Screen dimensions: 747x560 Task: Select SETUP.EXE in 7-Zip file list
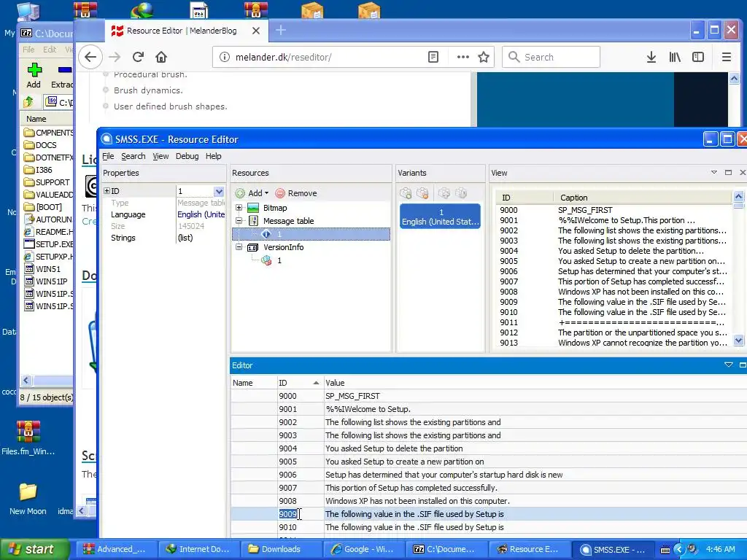[x=49, y=244]
